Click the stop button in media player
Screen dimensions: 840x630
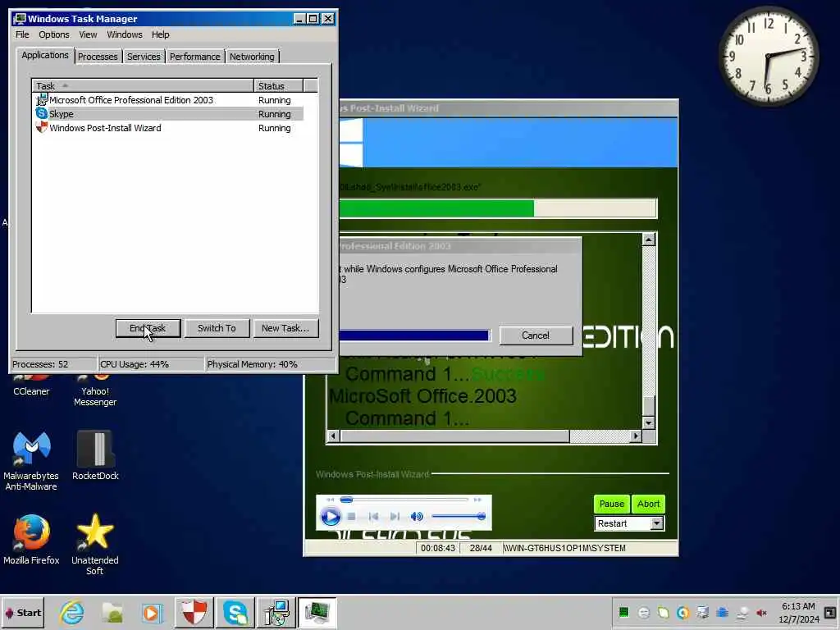tap(351, 517)
